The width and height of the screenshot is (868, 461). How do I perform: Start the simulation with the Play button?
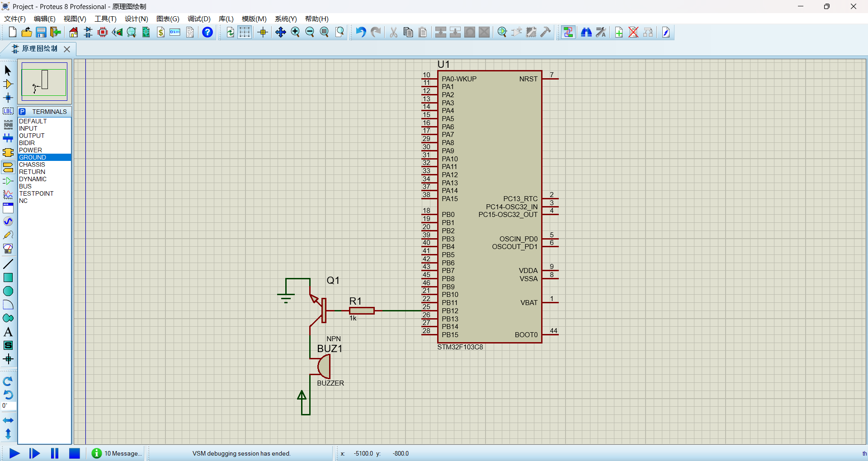(14, 453)
